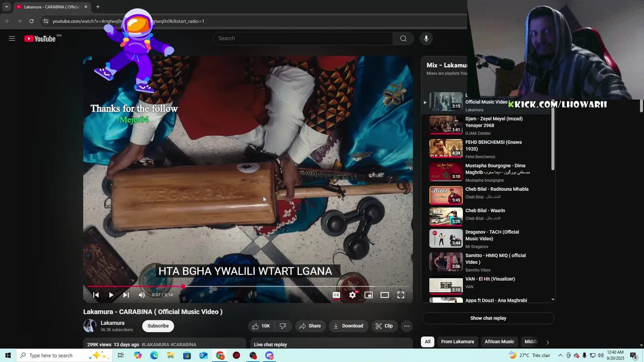The image size is (644, 362).
Task: Close the Lakamura - CARABINA tab
Action: point(86,7)
